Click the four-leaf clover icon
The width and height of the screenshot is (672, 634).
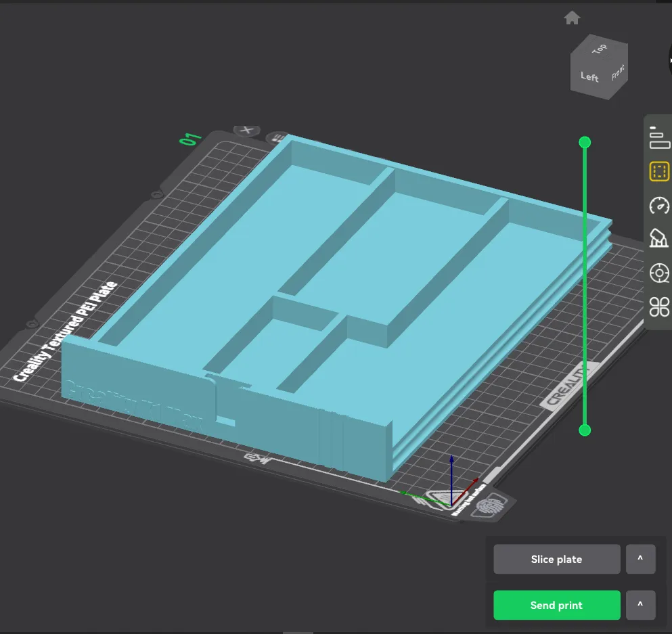pos(659,307)
